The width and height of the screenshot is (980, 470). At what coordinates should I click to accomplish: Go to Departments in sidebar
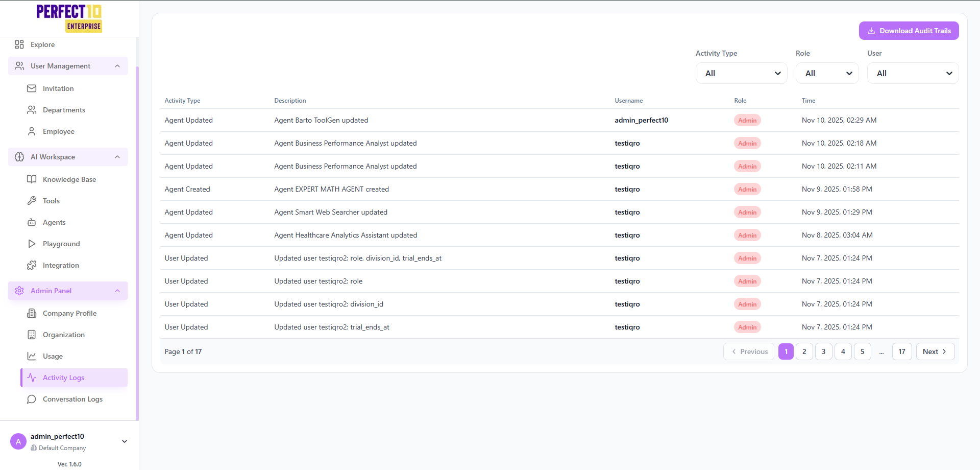[x=74, y=110]
